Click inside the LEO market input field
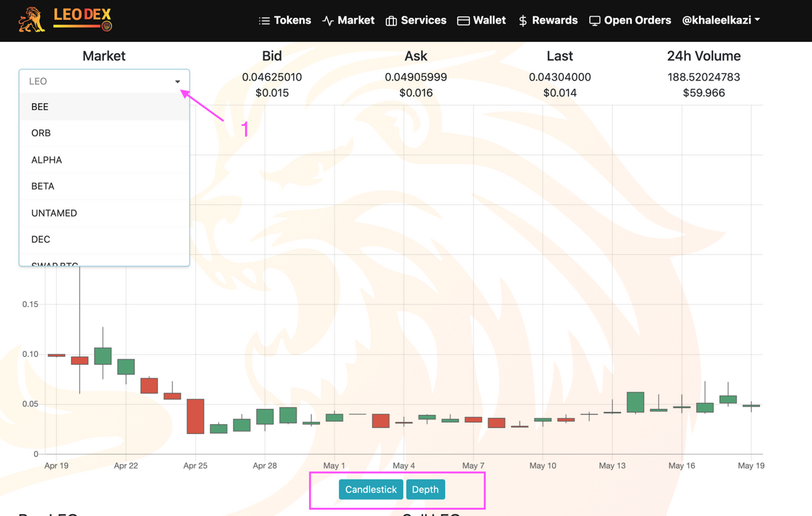 click(x=95, y=81)
